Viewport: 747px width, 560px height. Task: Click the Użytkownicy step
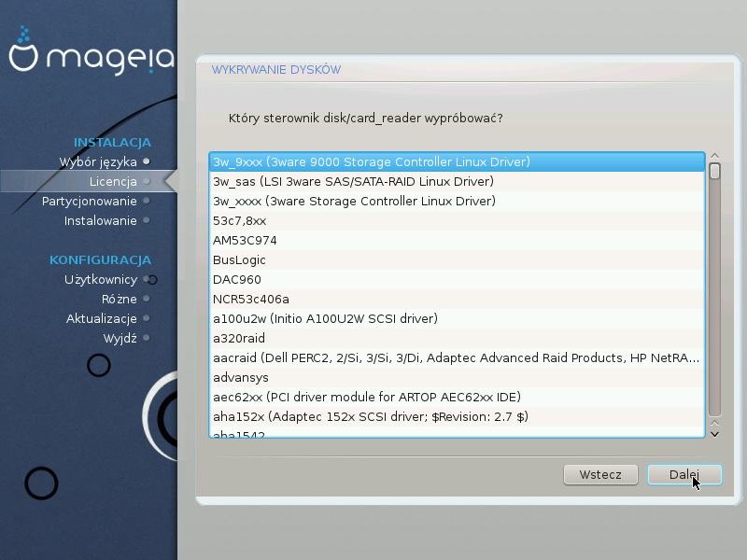click(x=101, y=279)
